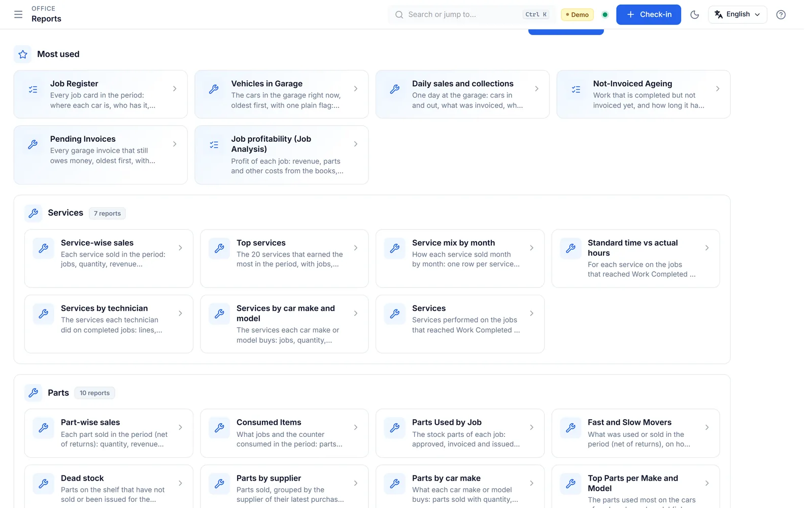The image size is (812, 508).
Task: Open the Parts Used by Job report
Action: click(460, 433)
